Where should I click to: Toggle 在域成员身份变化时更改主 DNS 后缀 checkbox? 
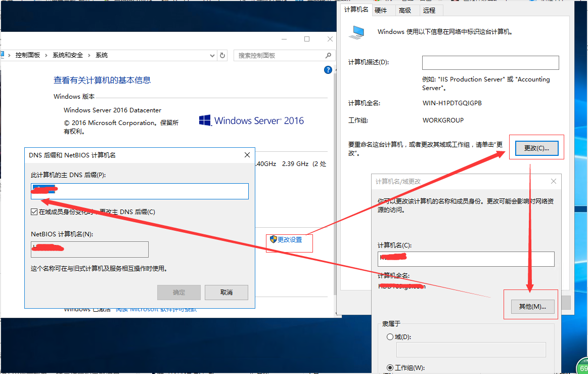[34, 212]
